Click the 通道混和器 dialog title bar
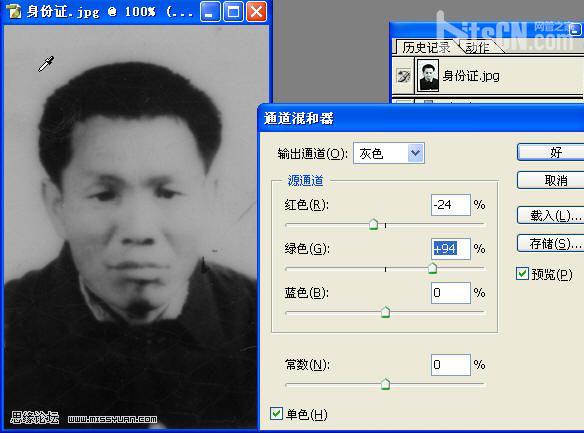The height and width of the screenshot is (433, 584). [x=421, y=118]
